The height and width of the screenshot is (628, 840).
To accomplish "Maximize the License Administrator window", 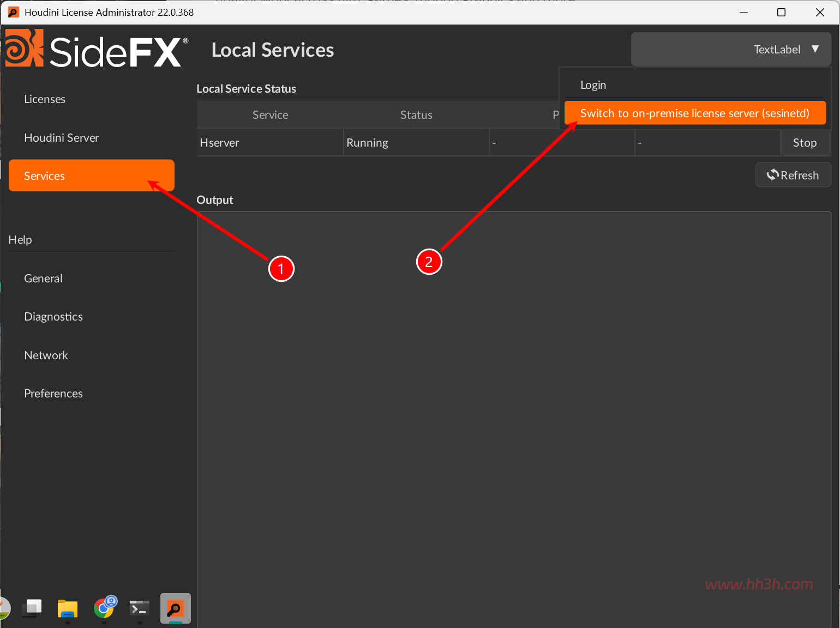I will coord(781,12).
